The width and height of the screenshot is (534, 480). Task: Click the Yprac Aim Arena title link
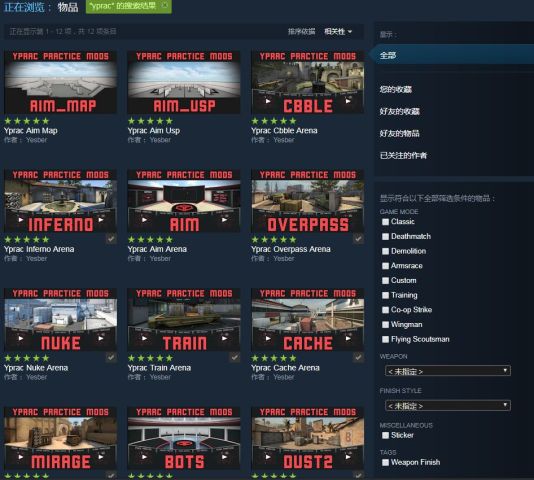[157, 249]
